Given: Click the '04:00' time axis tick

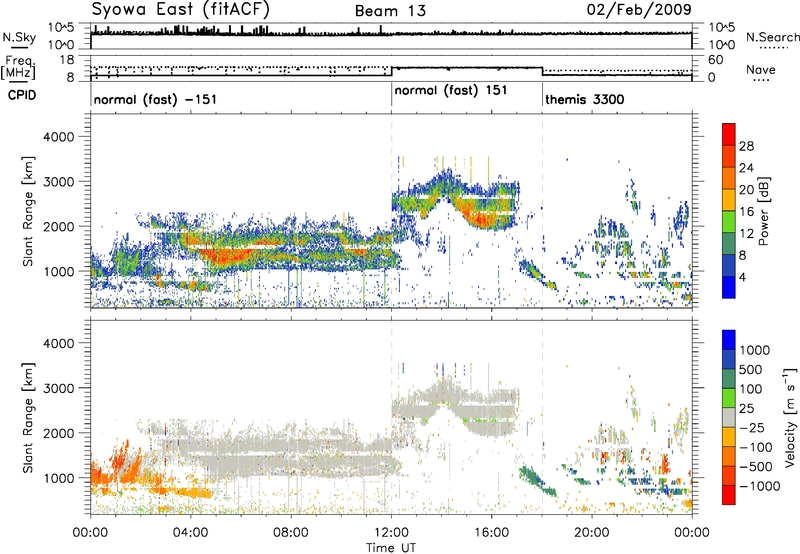Looking at the screenshot, I should (190, 533).
